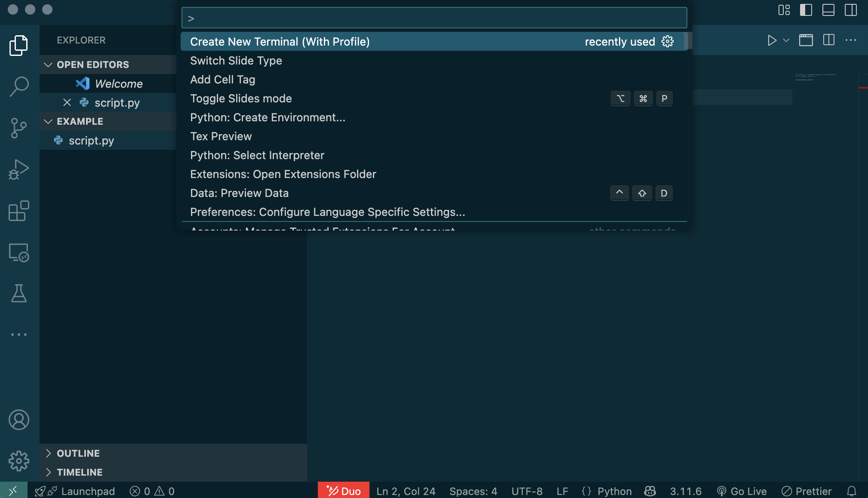The height and width of the screenshot is (498, 868).
Task: Open Run and Debug view
Action: [x=19, y=169]
